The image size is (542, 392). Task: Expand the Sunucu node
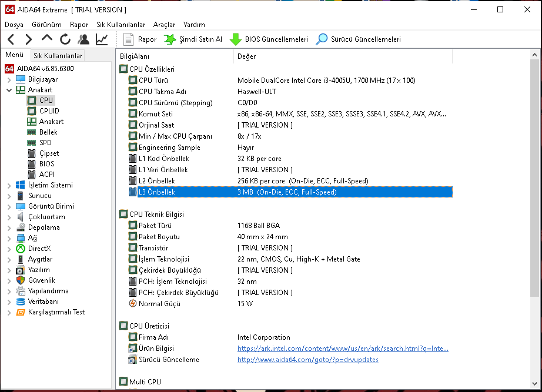(9, 196)
